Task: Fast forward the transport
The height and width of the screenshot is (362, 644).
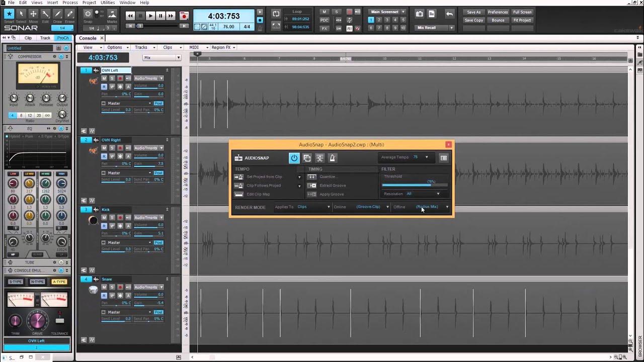Action: (x=171, y=16)
